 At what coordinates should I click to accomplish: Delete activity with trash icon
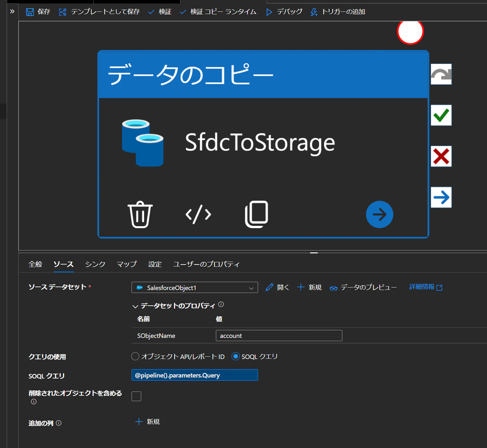(140, 214)
